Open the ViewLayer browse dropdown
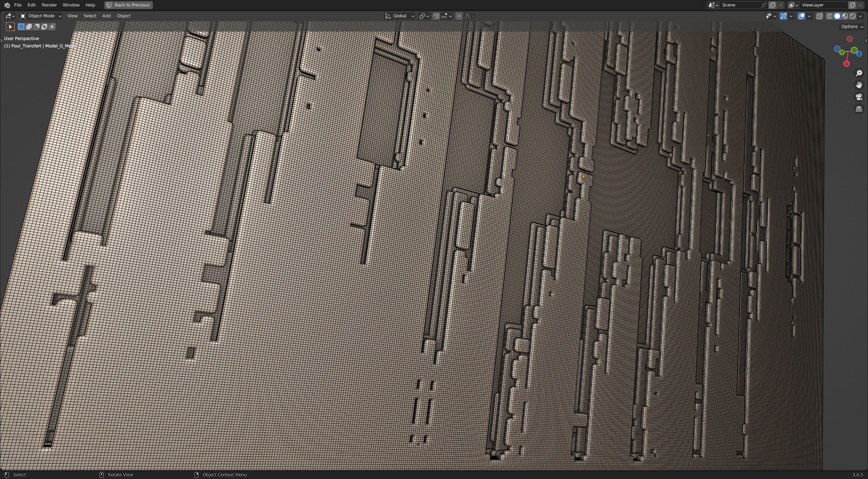The image size is (868, 479). (x=793, y=5)
